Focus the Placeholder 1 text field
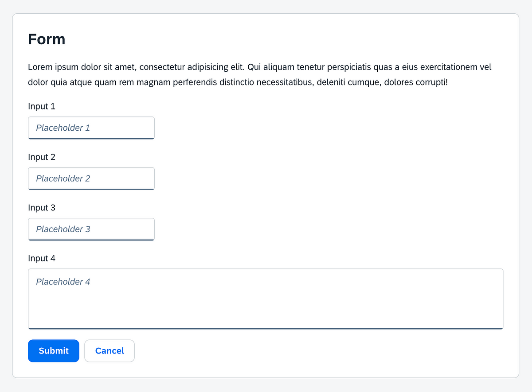 click(91, 128)
